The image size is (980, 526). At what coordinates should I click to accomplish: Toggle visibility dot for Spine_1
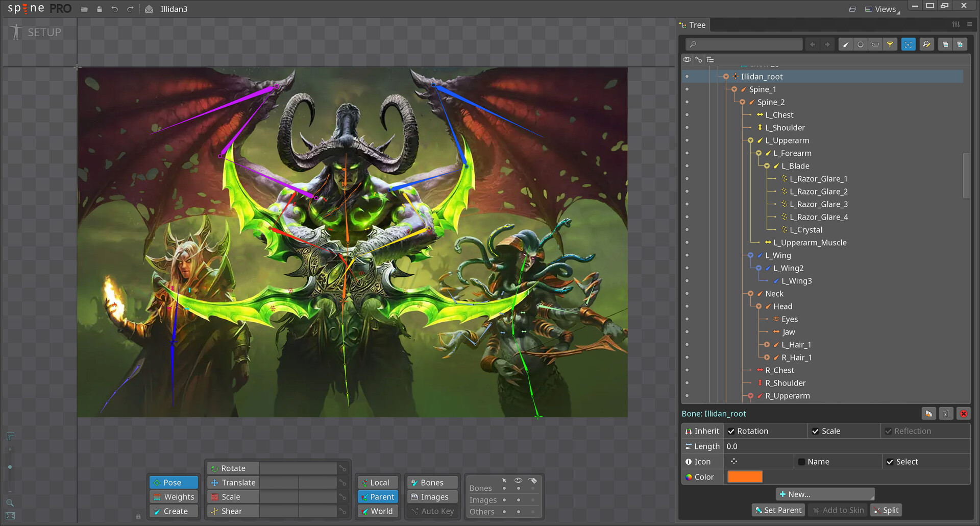[687, 89]
